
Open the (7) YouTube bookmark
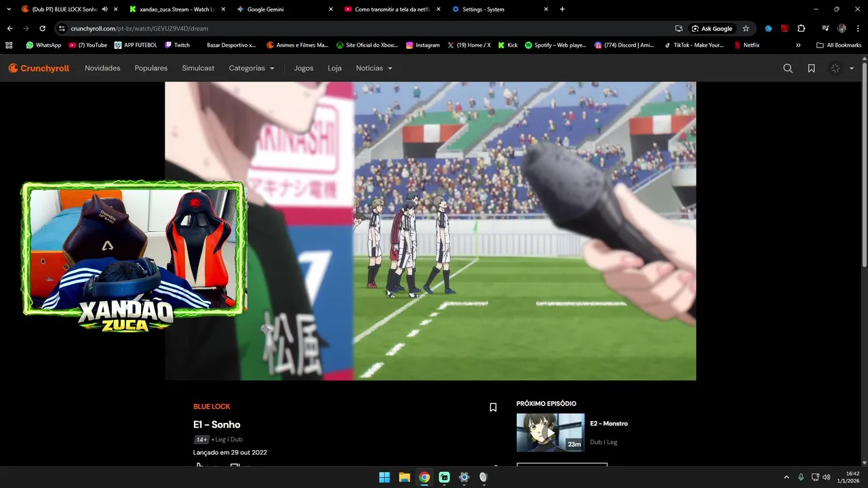88,45
